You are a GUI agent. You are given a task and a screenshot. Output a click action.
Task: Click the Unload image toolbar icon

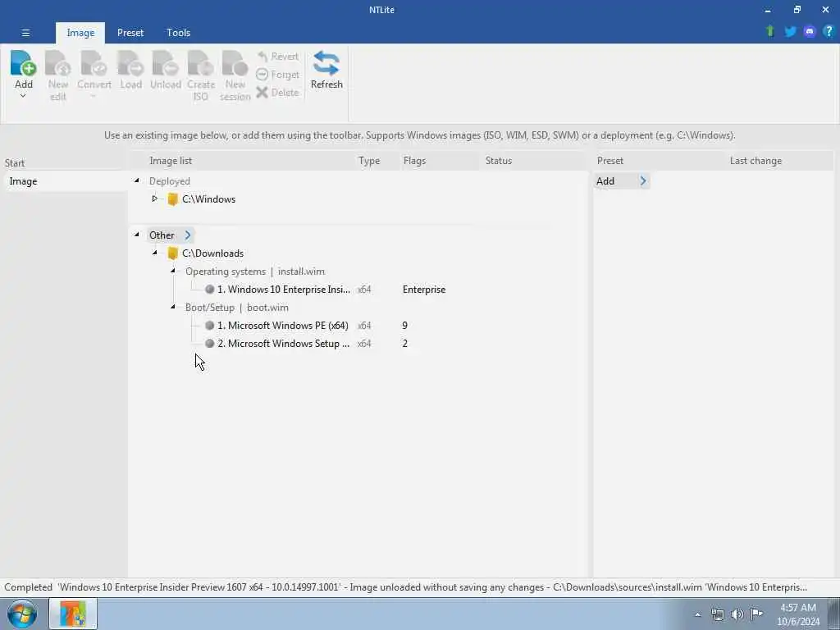pyautogui.click(x=166, y=70)
